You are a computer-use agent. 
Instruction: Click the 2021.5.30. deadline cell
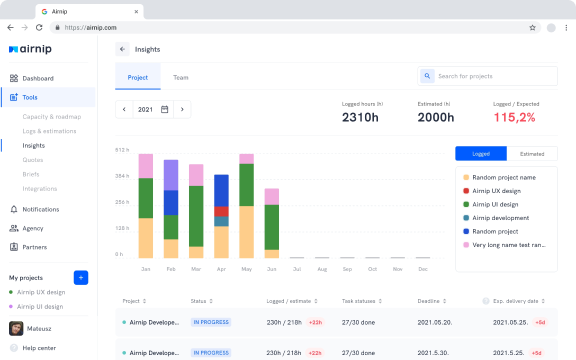(x=433, y=353)
